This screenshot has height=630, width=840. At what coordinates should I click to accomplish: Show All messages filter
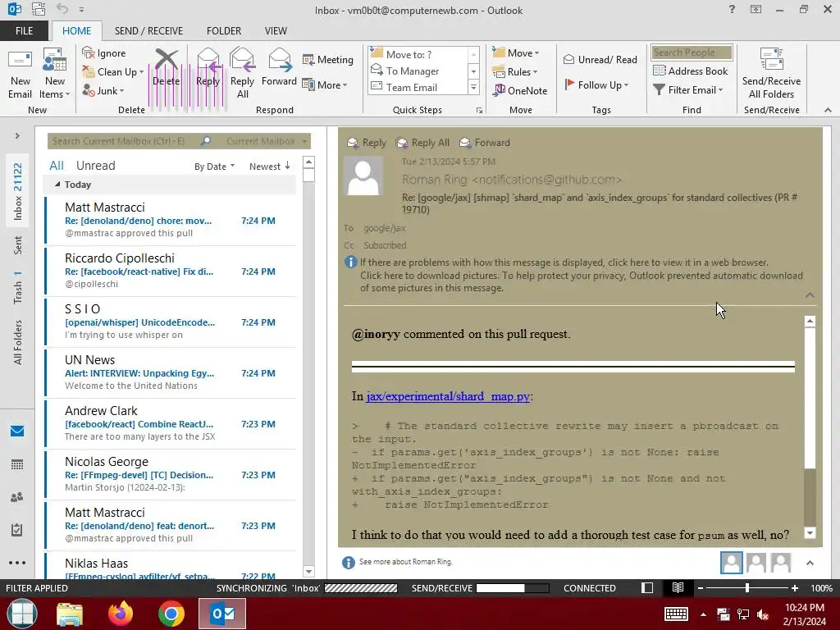pyautogui.click(x=57, y=166)
